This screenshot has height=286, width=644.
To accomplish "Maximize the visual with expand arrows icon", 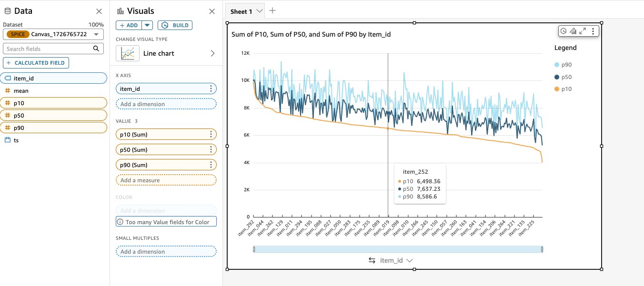I will click(583, 31).
